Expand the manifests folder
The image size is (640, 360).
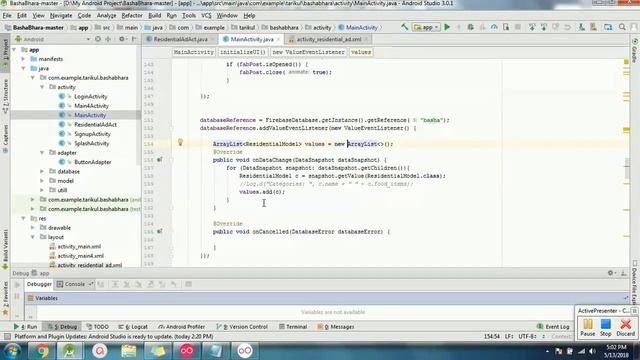point(24,59)
